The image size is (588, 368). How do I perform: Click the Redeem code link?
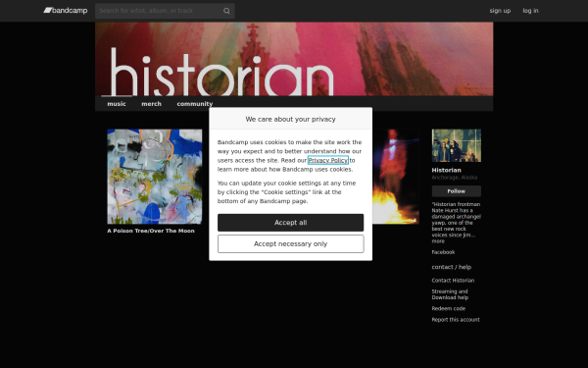449,309
